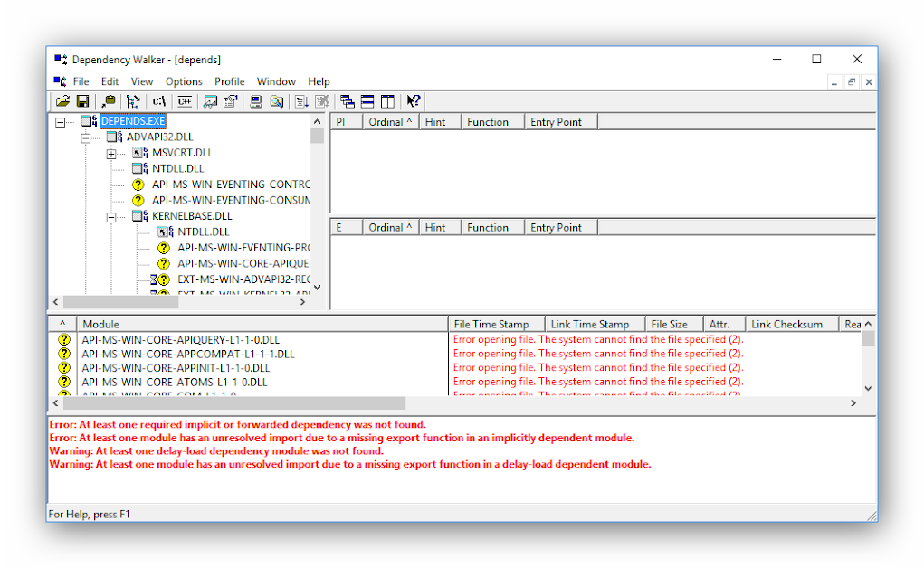This screenshot has width=924, height=568.
Task: Select API-MS-WIN-EVENTING-CONTRC tree entry
Action: pos(231,185)
